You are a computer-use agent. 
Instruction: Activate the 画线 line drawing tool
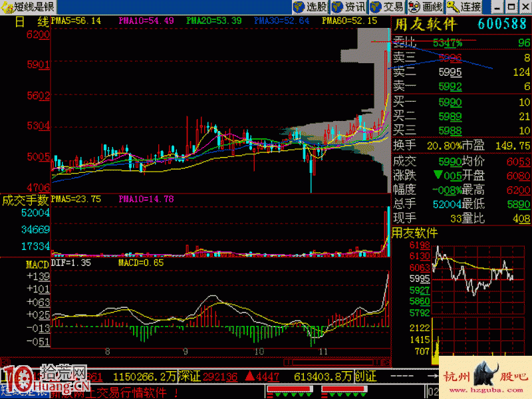pyautogui.click(x=426, y=7)
